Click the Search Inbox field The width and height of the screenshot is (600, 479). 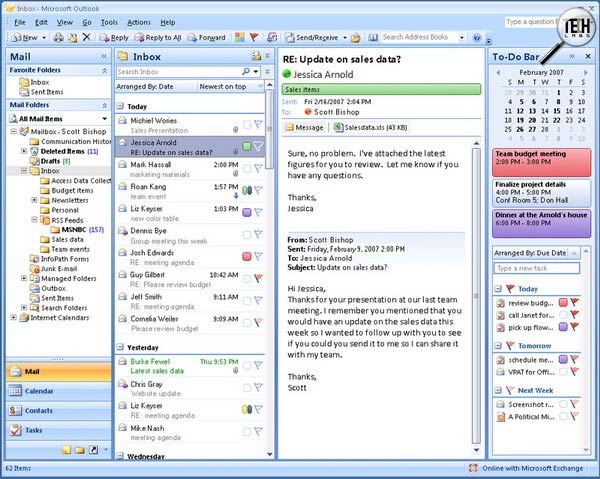(x=179, y=72)
